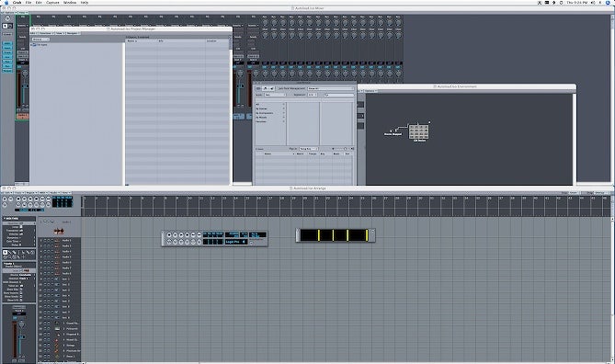Click the red audio waveform icon above the track list

pos(59,231)
